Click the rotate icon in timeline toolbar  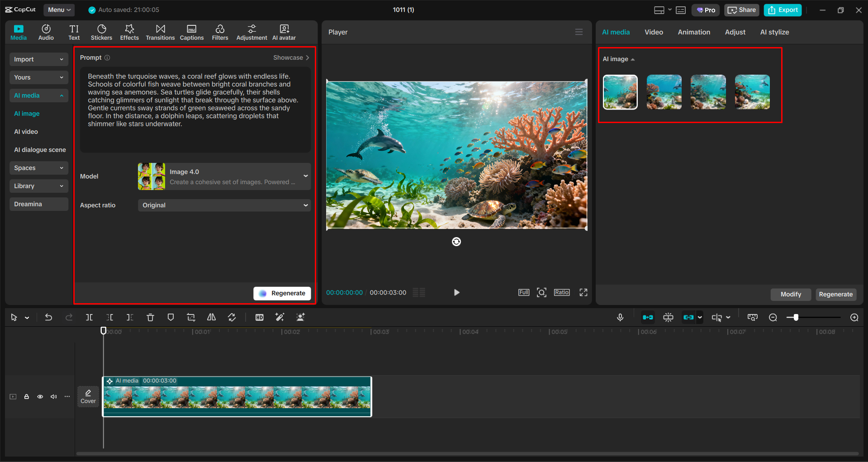[232, 317]
